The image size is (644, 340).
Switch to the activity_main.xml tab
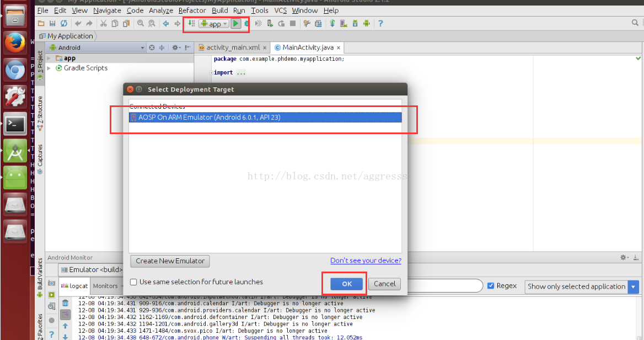[x=233, y=47]
